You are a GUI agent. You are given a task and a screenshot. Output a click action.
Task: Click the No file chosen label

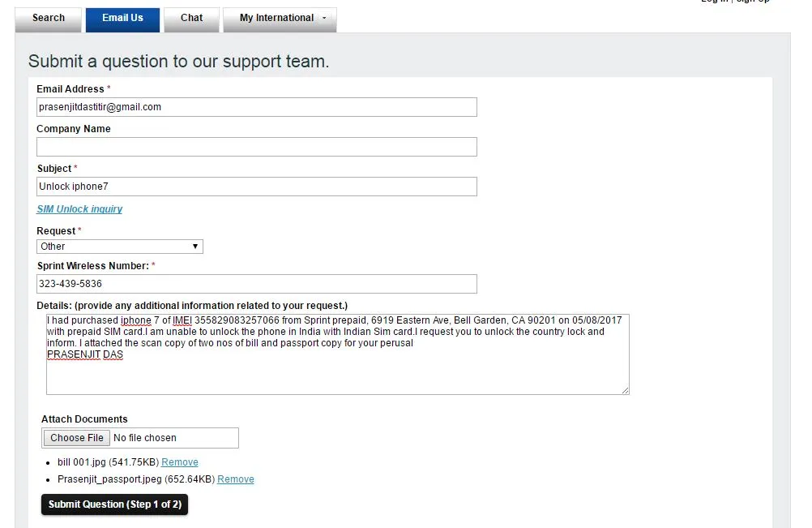coord(145,438)
